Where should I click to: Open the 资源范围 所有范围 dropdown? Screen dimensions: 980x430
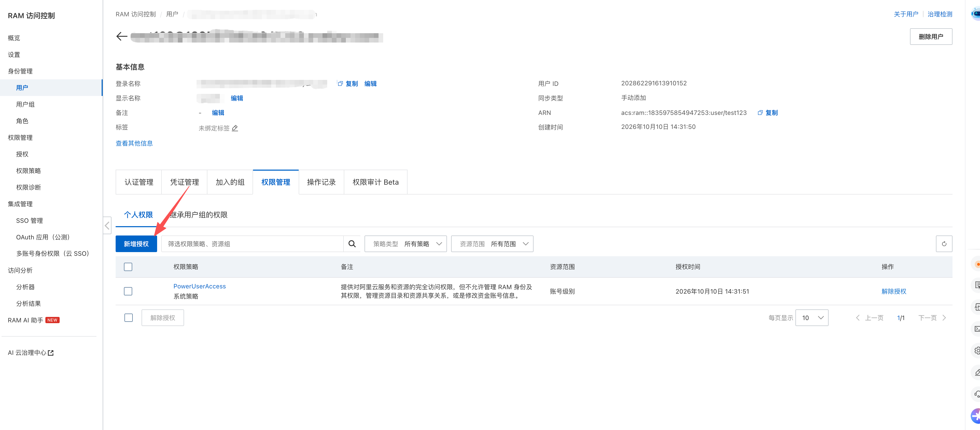(x=492, y=244)
